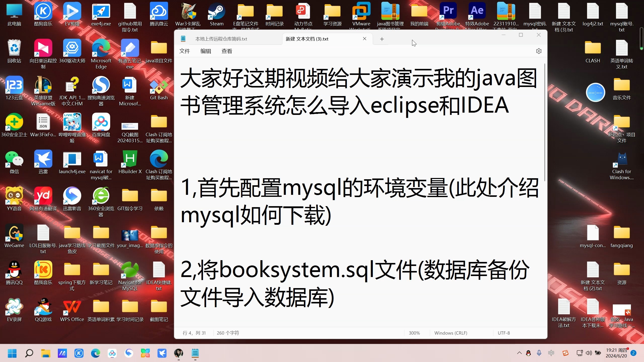Click the 文件 menu in Notepad
Image resolution: width=644 pixels, height=362 pixels.
click(x=185, y=51)
